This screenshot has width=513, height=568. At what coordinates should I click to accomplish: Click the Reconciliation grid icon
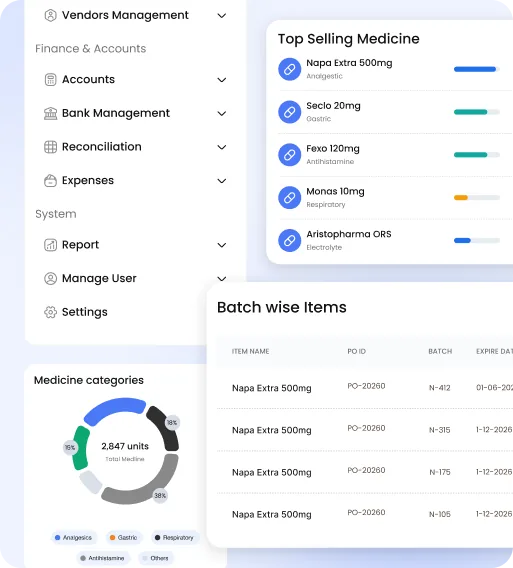[x=50, y=147]
